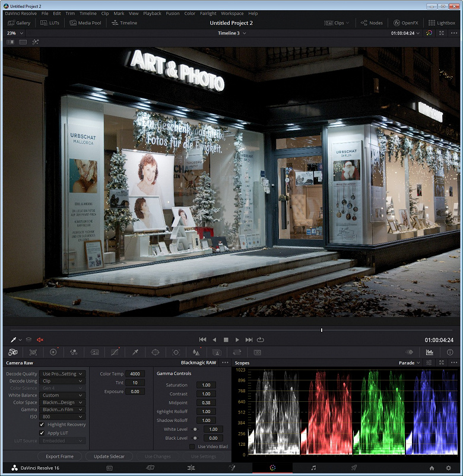
Task: Click the Update Sidecar button
Action: pos(109,456)
